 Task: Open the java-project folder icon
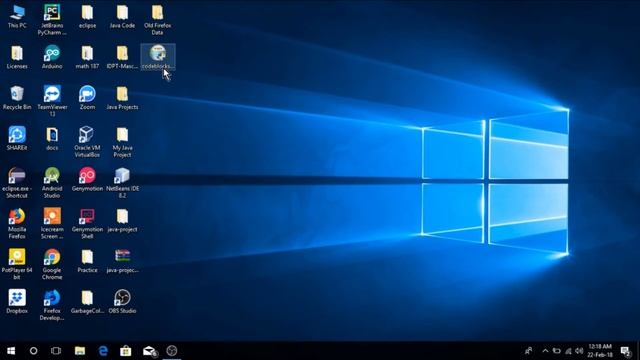click(122, 221)
